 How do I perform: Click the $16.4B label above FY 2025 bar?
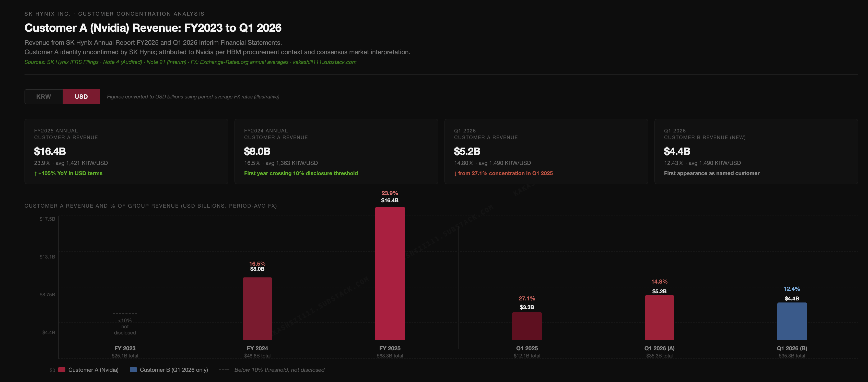coord(390,200)
